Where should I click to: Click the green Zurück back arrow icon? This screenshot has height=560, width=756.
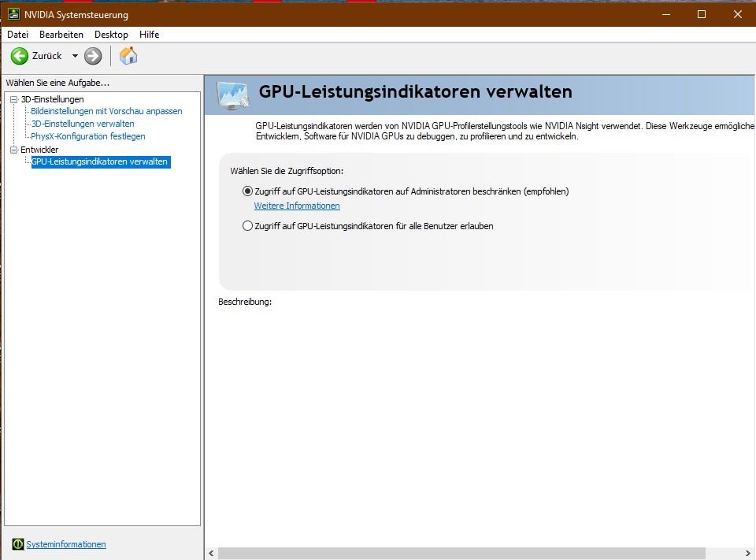pos(20,56)
